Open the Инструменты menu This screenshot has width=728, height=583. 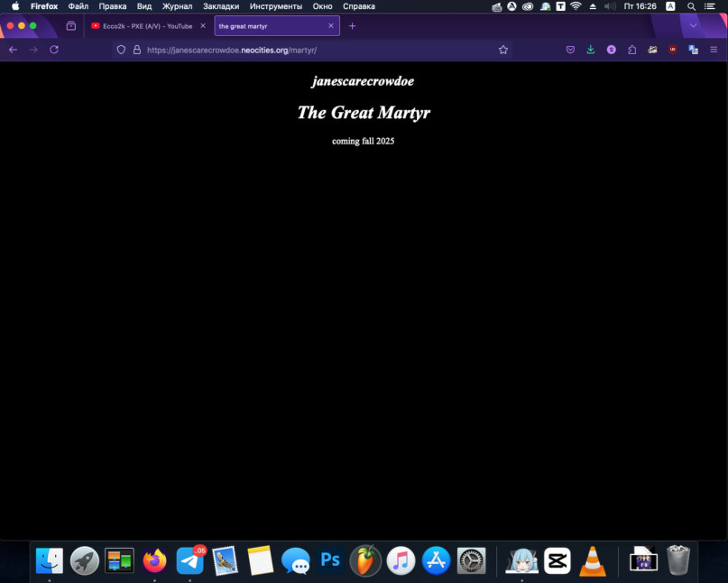point(276,6)
